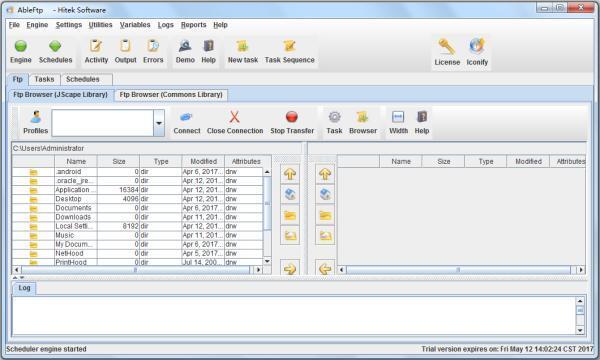Select the Desktop folder row
This screenshot has height=360, width=600.
coord(138,199)
